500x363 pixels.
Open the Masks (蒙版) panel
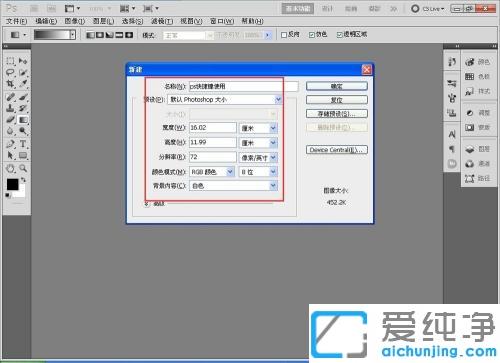478,127
